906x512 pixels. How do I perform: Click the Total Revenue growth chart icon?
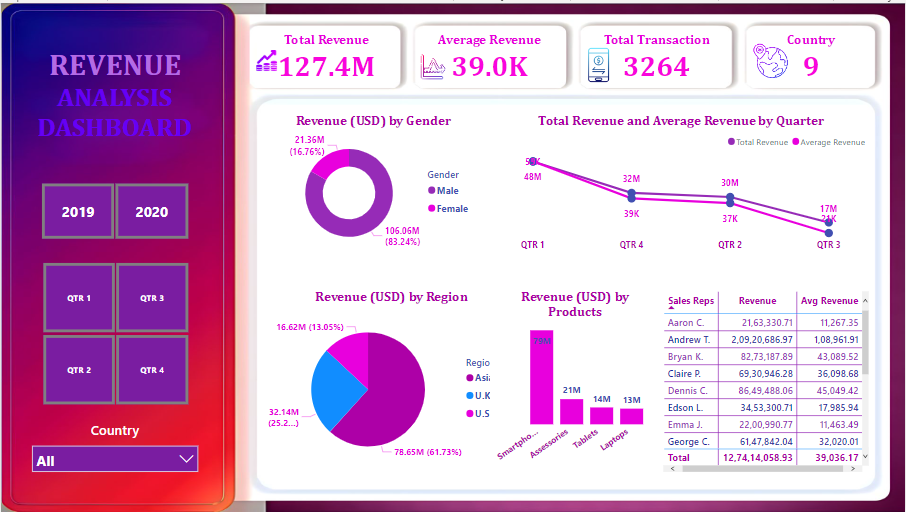click(267, 62)
